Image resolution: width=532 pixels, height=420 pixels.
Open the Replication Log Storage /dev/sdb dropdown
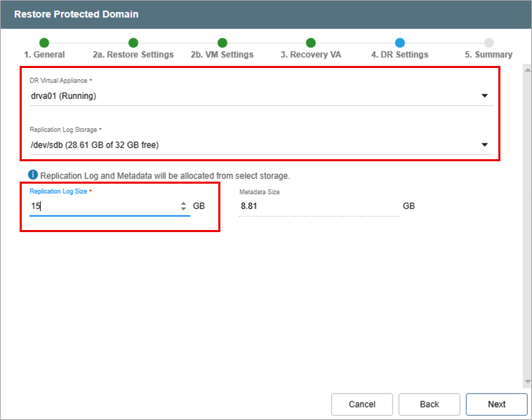click(258, 144)
